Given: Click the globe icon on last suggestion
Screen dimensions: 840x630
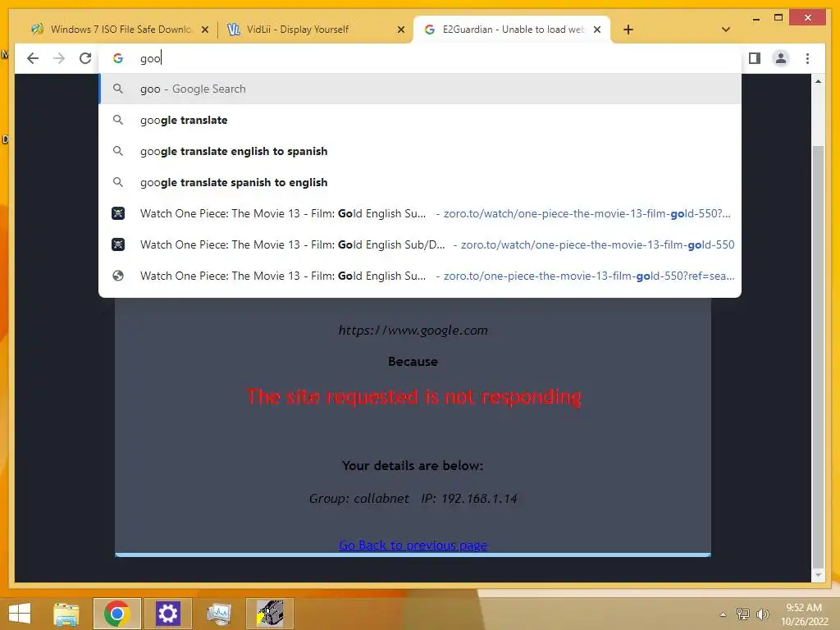Looking at the screenshot, I should click(118, 276).
